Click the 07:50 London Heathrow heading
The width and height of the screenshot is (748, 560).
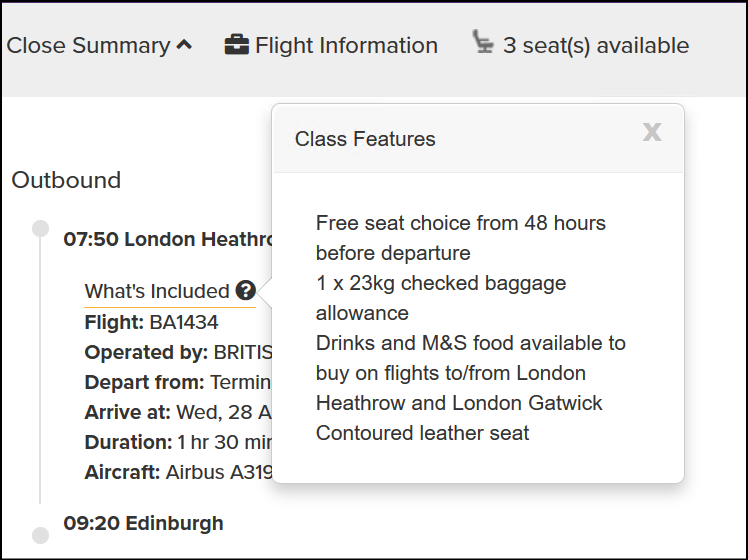point(168,239)
